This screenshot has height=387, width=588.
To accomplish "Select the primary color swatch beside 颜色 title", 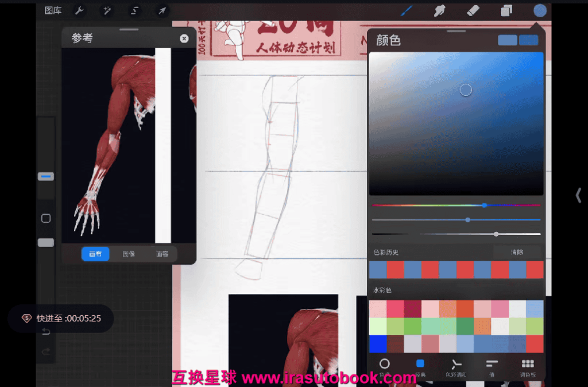I will (508, 40).
